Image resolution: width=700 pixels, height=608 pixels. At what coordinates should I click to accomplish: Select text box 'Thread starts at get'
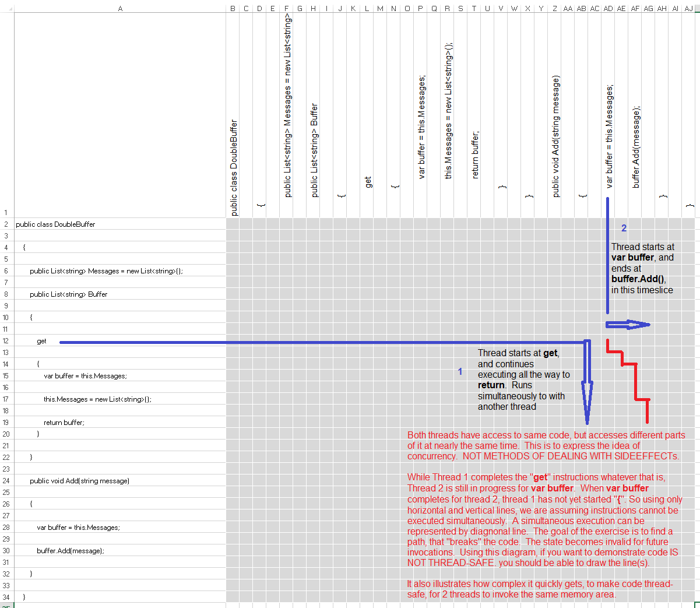[x=524, y=379]
